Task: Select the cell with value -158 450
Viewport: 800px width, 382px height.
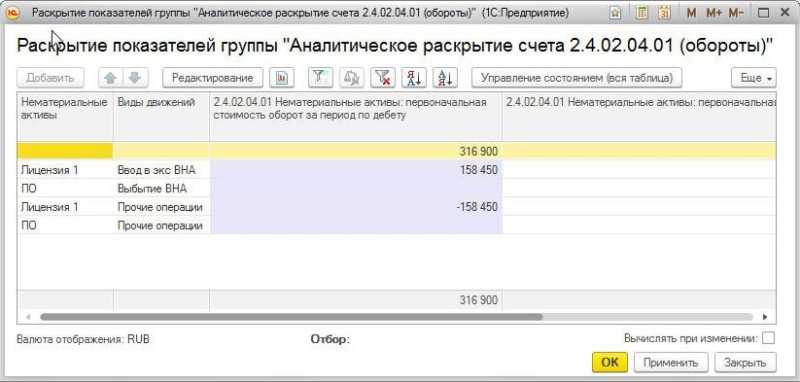Action: (356, 207)
